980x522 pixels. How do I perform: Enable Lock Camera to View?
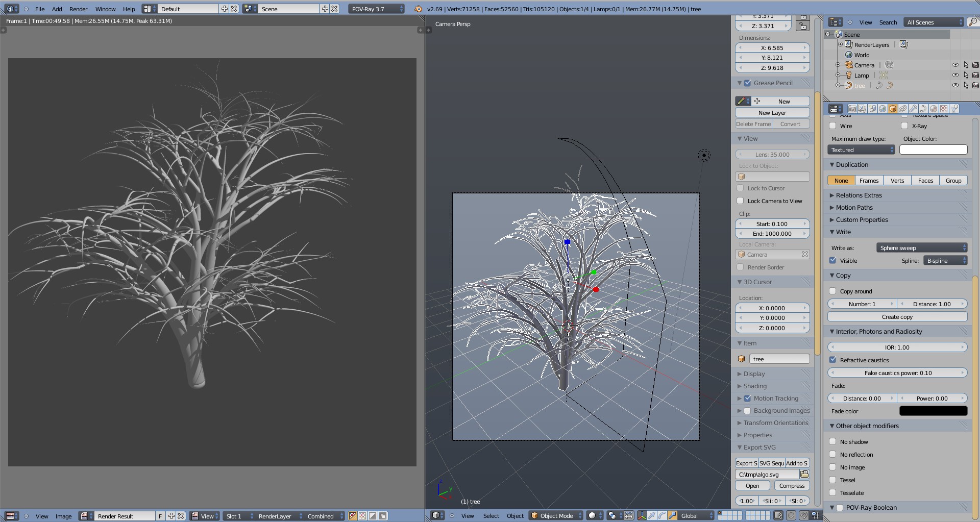741,201
